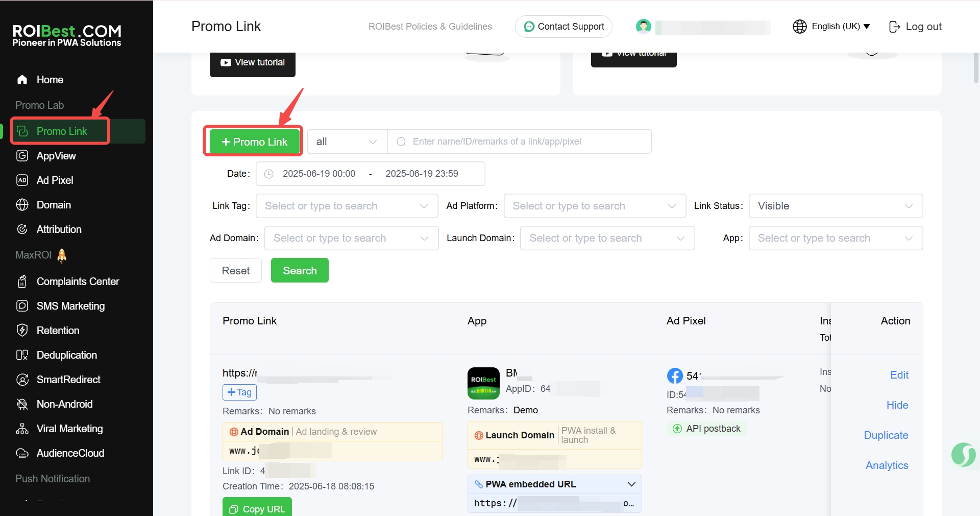Click the Promo Link sidebar icon
This screenshot has height=516, width=980.
pos(22,131)
